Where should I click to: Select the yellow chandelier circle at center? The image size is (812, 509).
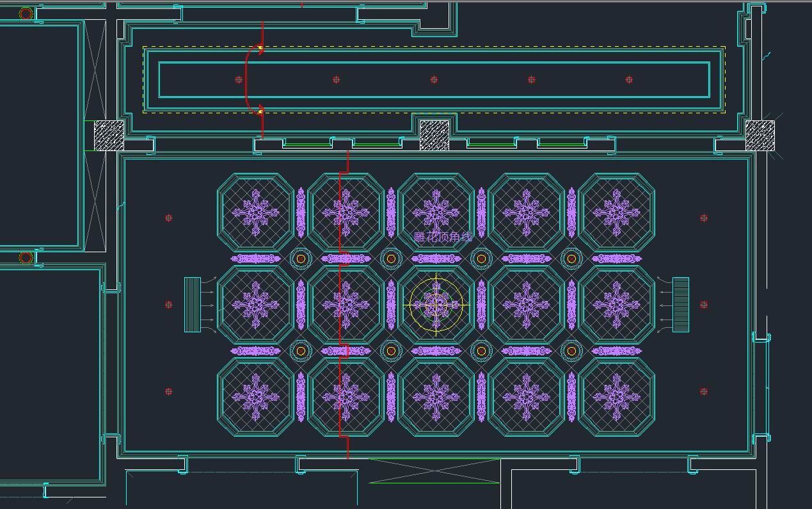tap(436, 305)
